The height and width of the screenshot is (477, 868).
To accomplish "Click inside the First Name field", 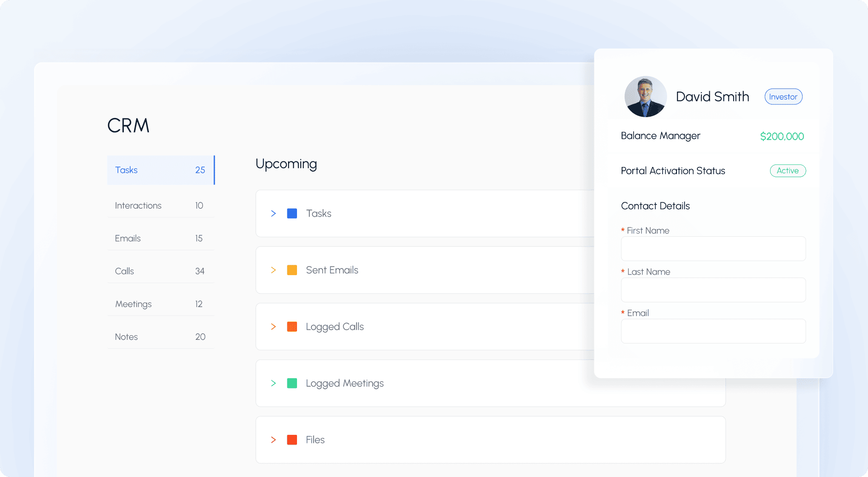I will (713, 249).
